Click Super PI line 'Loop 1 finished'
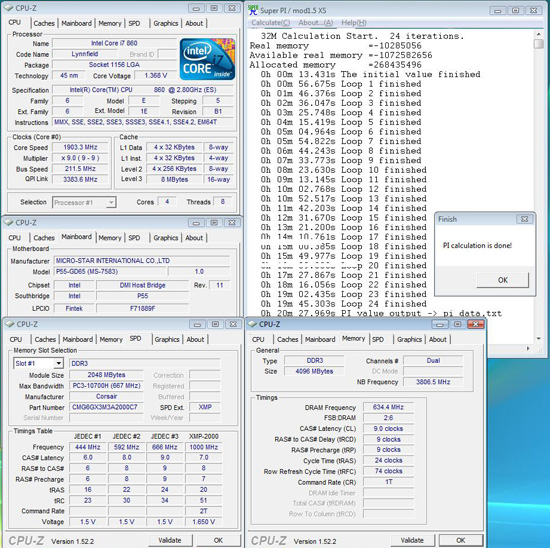 (x=341, y=84)
